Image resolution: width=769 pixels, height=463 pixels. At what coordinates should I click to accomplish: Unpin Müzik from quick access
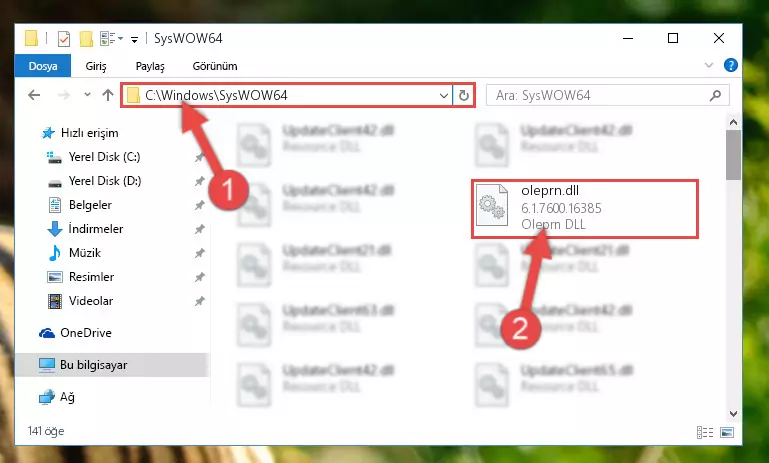tap(199, 253)
